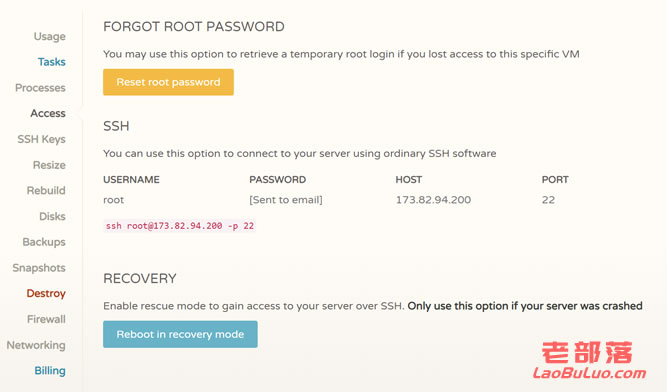Open the Backups section
Image resolution: width=667 pixels, height=392 pixels.
tap(44, 242)
